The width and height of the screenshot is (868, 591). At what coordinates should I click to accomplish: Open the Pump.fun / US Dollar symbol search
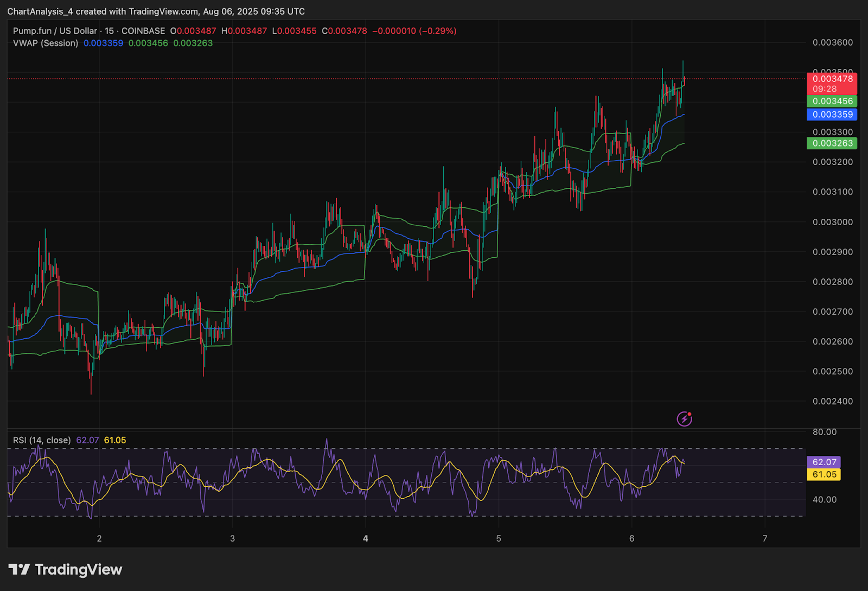54,31
